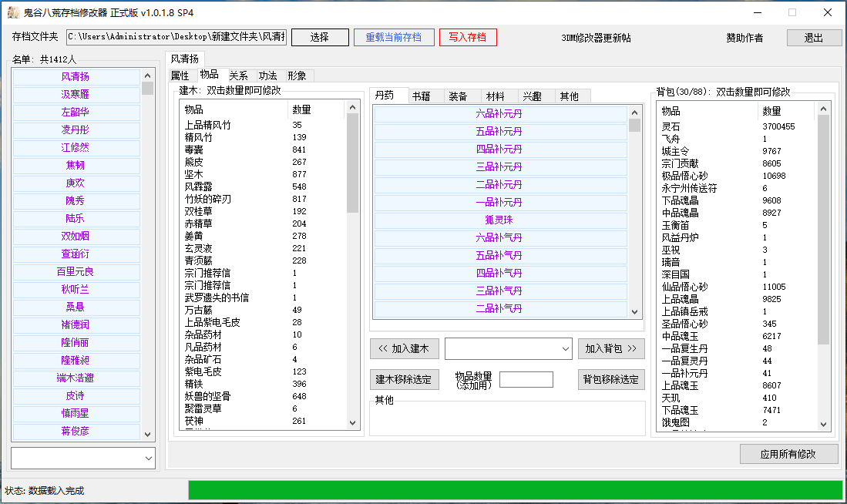
Task: Click the 丹药 list scroll-down arrow
Action: 635,311
